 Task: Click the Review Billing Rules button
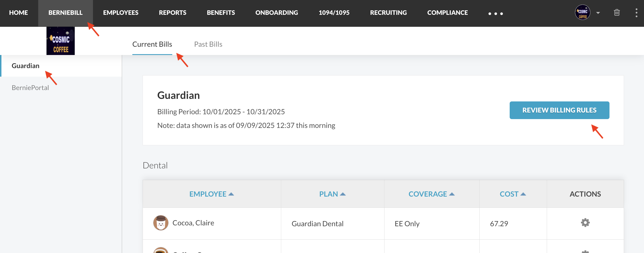point(560,110)
